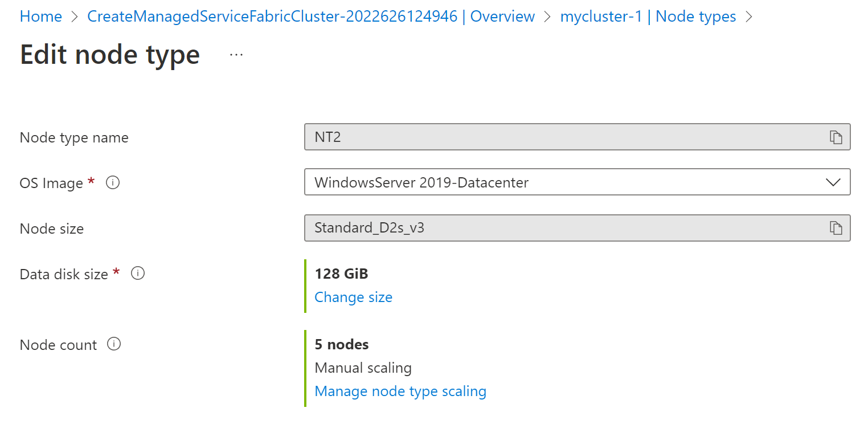Screen dimensions: 868x424
Task: Open the CreateManagedServiceFabricCluster Overview breadcrumb
Action: pyautogui.click(x=311, y=16)
